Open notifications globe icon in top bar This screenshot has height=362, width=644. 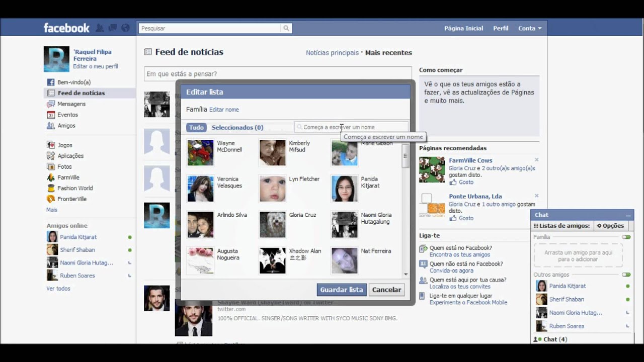tap(125, 28)
